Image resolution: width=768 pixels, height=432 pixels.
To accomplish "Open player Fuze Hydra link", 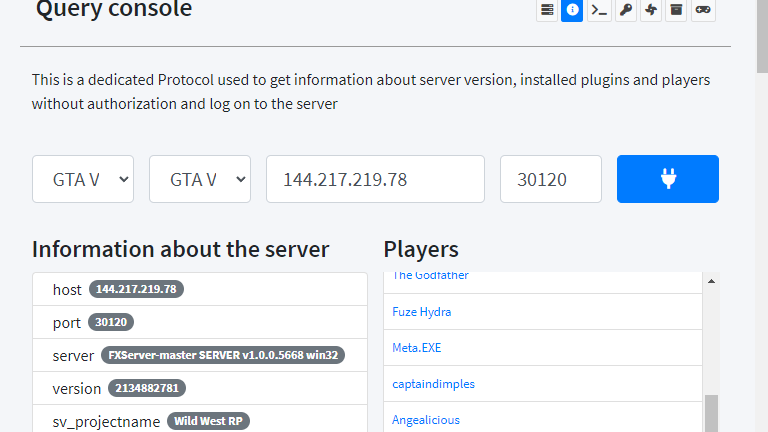I will [422, 312].
